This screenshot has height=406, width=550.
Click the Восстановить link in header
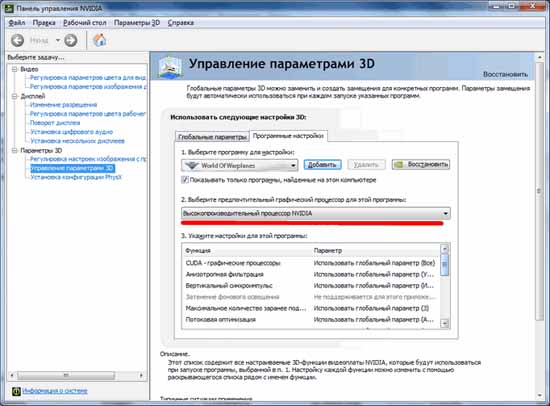tap(505, 74)
